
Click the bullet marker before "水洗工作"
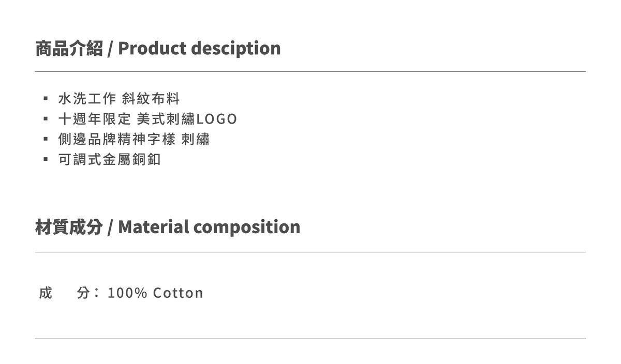pos(46,98)
